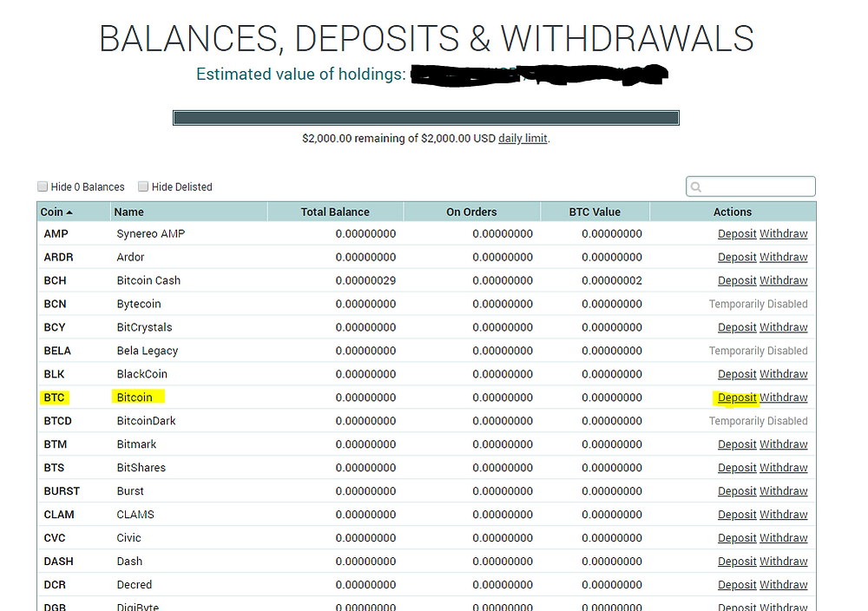Select the Bitcoin name cell
868x611 pixels.
coord(135,397)
